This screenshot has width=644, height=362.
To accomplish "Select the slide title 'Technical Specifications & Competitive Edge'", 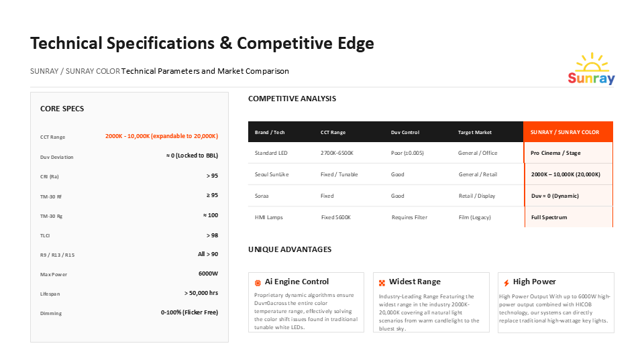I will pos(202,44).
